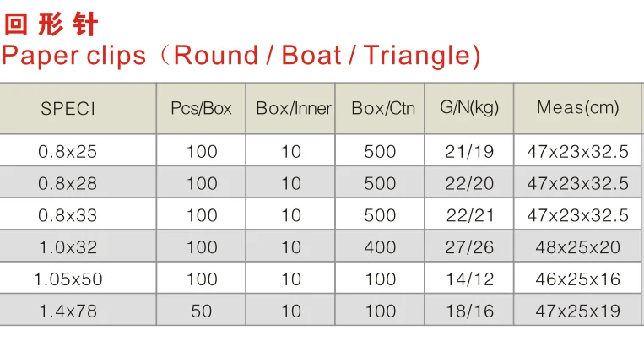
Task: Click the 18/16 weight cell
Action: pos(469,311)
